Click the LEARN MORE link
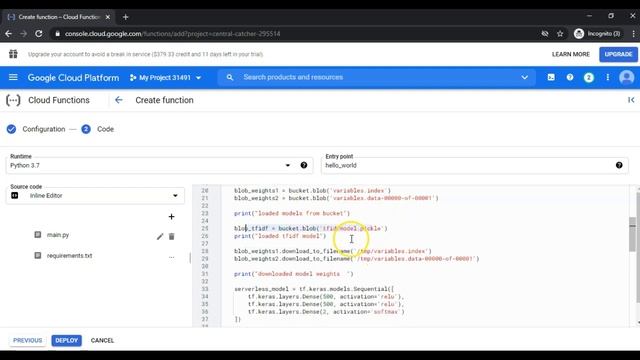This screenshot has height=360, width=640. coord(571,54)
